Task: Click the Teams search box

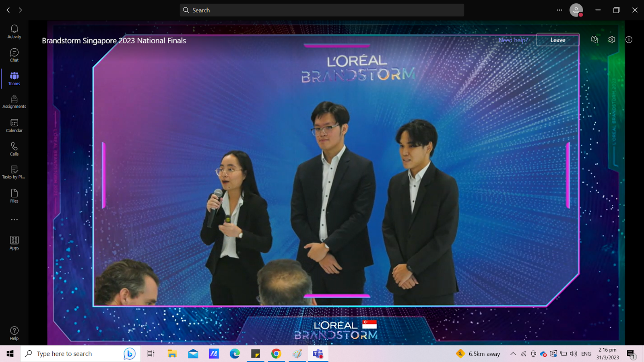Action: 322,10
